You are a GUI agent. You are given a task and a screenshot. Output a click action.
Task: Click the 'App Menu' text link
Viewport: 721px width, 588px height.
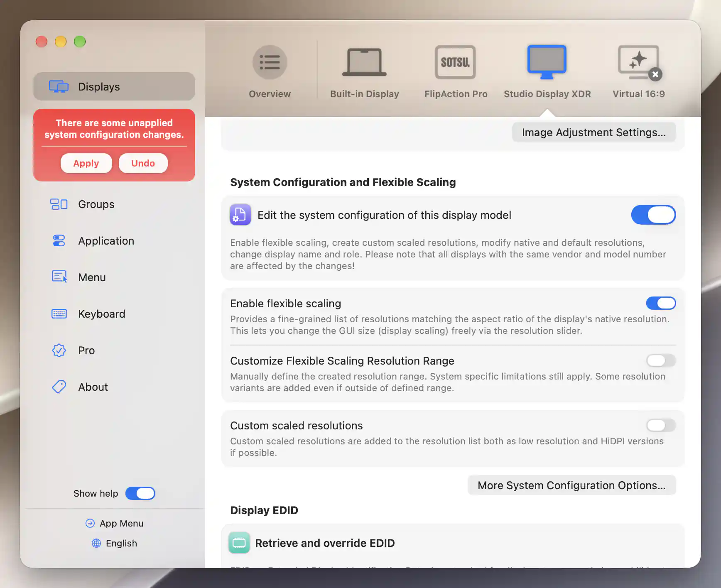click(121, 523)
